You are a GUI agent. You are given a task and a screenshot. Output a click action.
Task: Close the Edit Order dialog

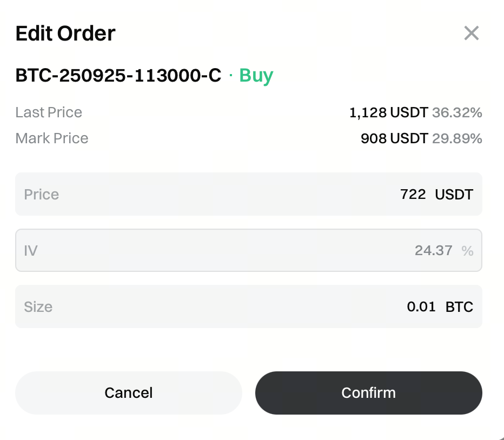(472, 34)
